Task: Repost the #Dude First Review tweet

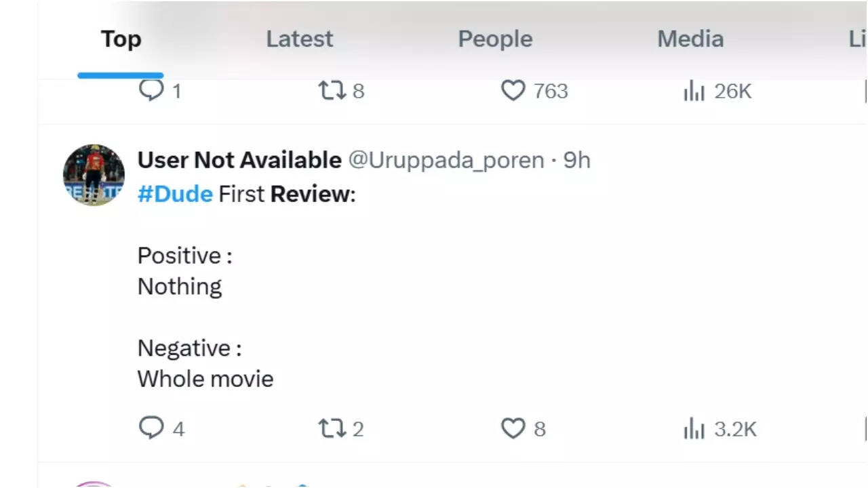Action: pos(332,428)
